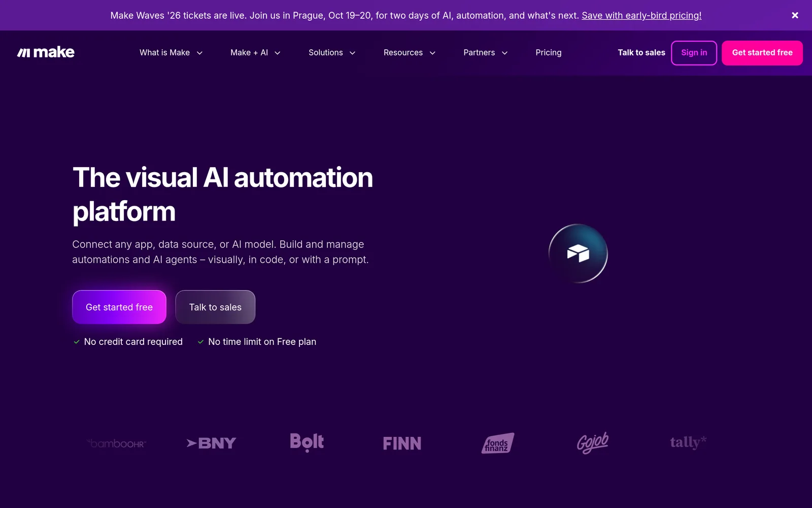812x508 pixels.
Task: Click the fonds finanz logo
Action: [x=497, y=443]
